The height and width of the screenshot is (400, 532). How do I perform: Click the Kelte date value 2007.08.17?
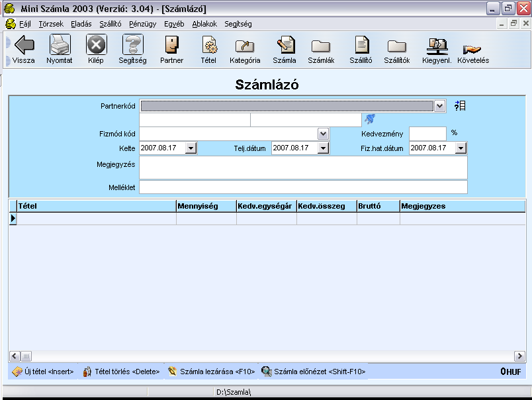158,148
